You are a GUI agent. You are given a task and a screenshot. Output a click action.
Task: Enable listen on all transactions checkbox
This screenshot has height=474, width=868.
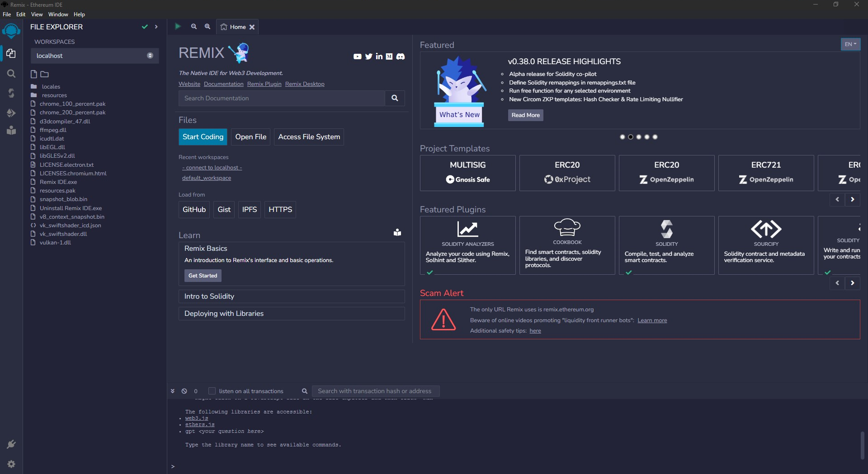pyautogui.click(x=212, y=391)
